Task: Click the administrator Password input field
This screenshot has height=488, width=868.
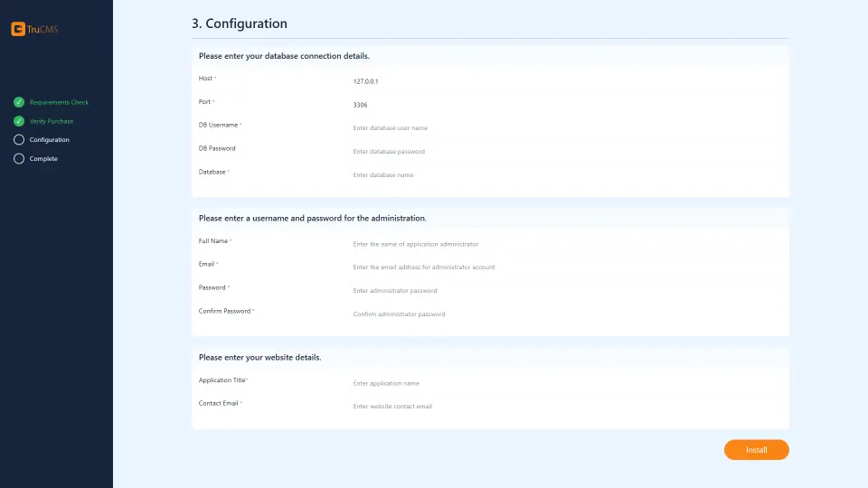Action: tap(564, 290)
